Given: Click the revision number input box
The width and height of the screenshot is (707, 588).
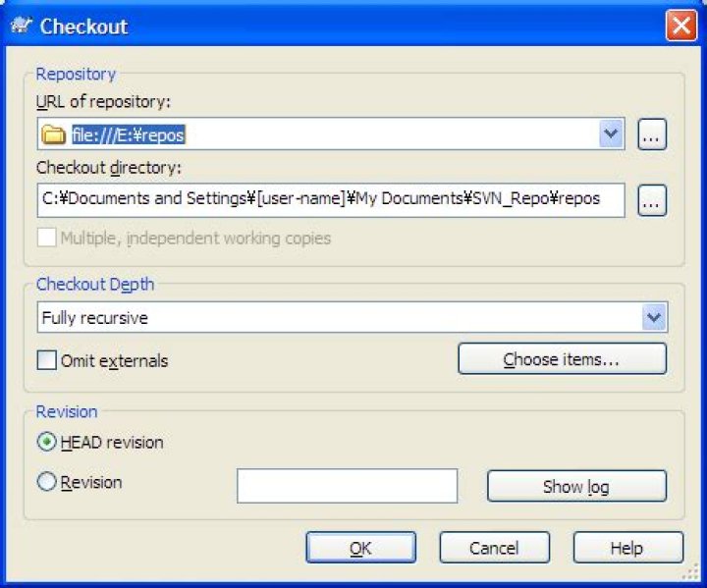Looking at the screenshot, I should (x=348, y=486).
